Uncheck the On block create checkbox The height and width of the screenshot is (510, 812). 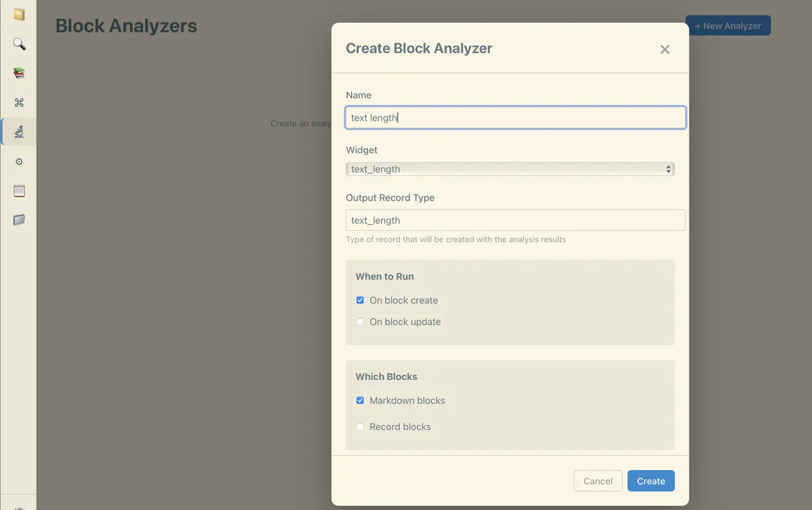(x=360, y=300)
